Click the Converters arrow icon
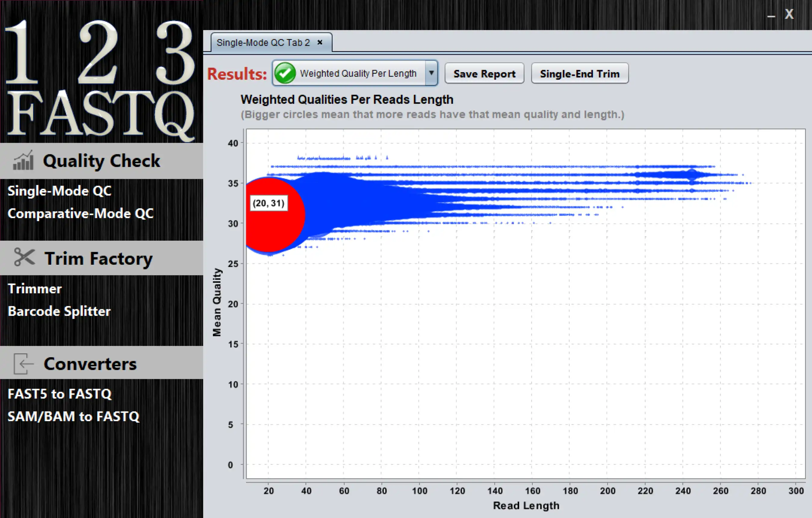 (x=24, y=364)
